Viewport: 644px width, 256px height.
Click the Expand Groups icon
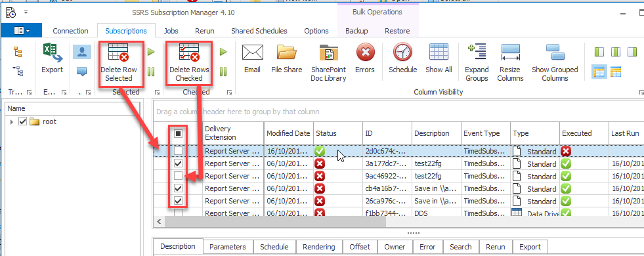(x=477, y=53)
